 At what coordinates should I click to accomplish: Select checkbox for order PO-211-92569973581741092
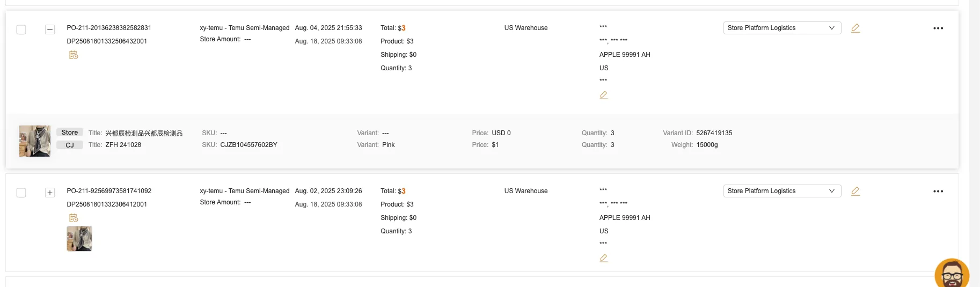(21, 193)
